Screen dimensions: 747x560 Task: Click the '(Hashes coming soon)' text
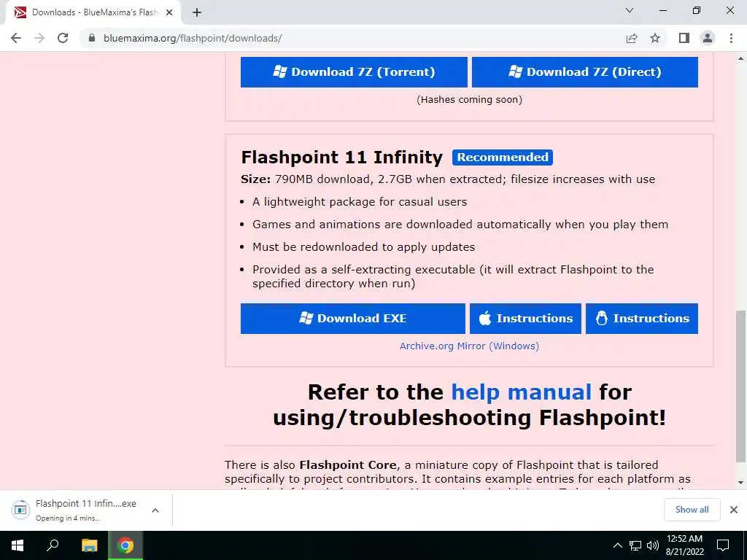click(x=469, y=99)
